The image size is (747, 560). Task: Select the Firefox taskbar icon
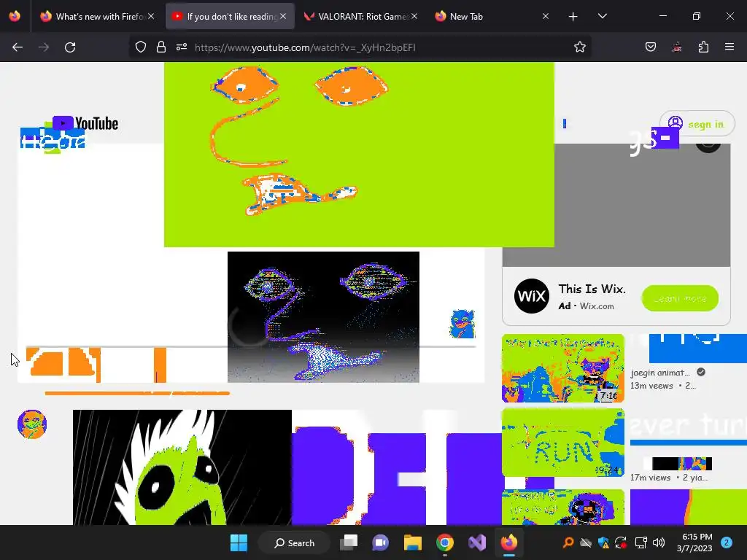508,542
